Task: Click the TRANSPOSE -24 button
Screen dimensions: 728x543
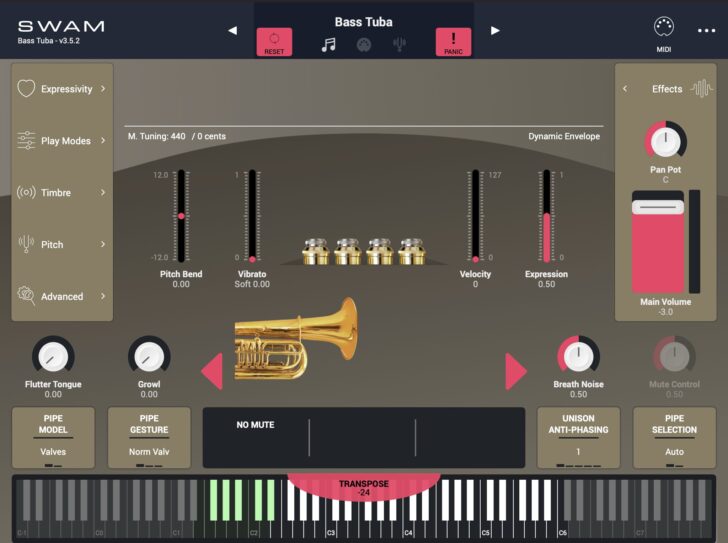Action: (x=363, y=487)
